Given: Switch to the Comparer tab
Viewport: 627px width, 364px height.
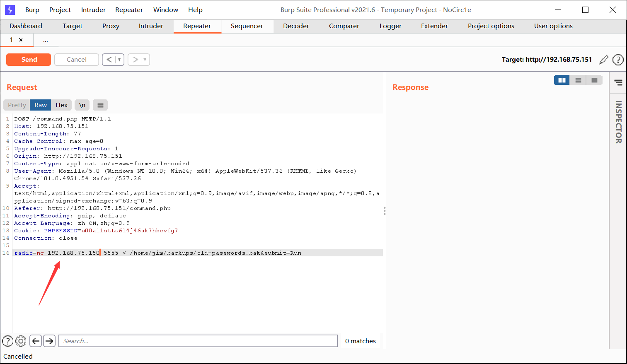Looking at the screenshot, I should click(x=344, y=26).
